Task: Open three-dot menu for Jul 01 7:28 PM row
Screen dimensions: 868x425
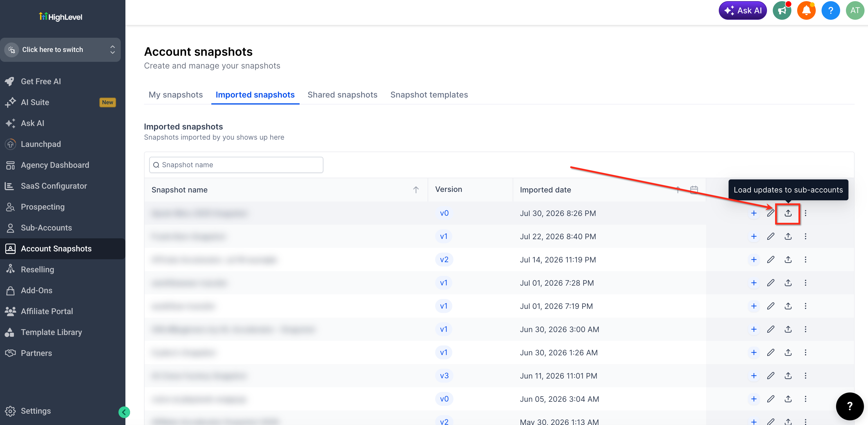Action: tap(805, 283)
